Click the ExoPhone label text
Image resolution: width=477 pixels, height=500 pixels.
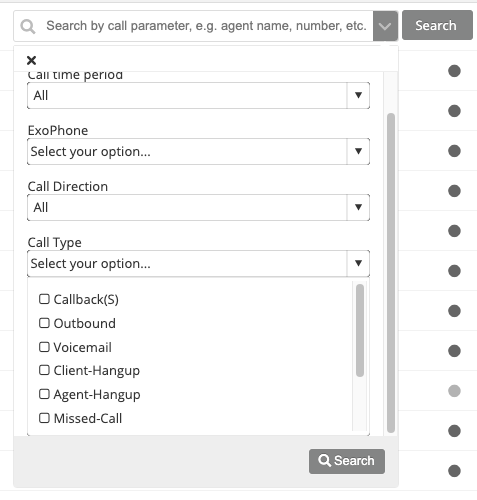click(x=58, y=130)
